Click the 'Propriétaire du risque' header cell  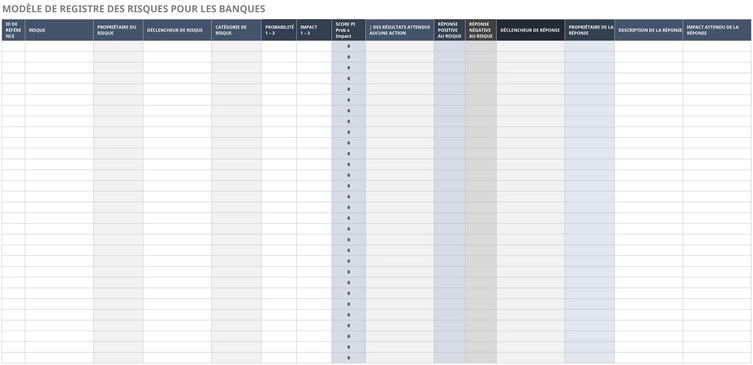click(118, 30)
